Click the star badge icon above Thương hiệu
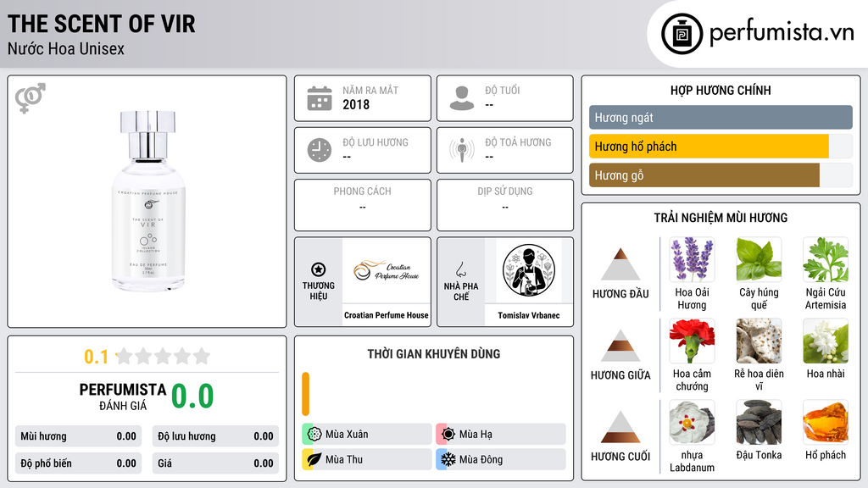This screenshot has height=488, width=868. click(319, 269)
